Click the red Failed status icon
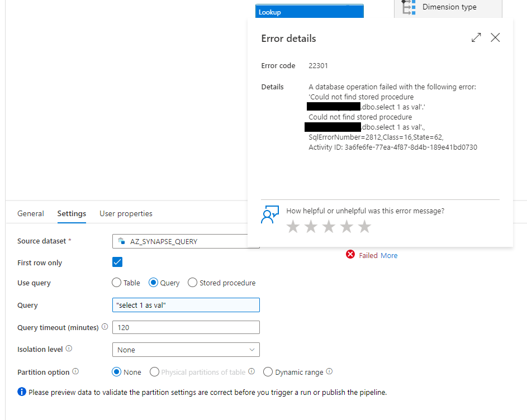The height and width of the screenshot is (420, 527). point(350,255)
